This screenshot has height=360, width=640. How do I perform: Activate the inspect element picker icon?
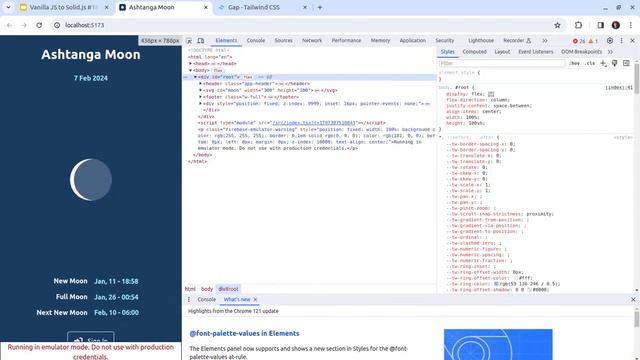click(189, 41)
